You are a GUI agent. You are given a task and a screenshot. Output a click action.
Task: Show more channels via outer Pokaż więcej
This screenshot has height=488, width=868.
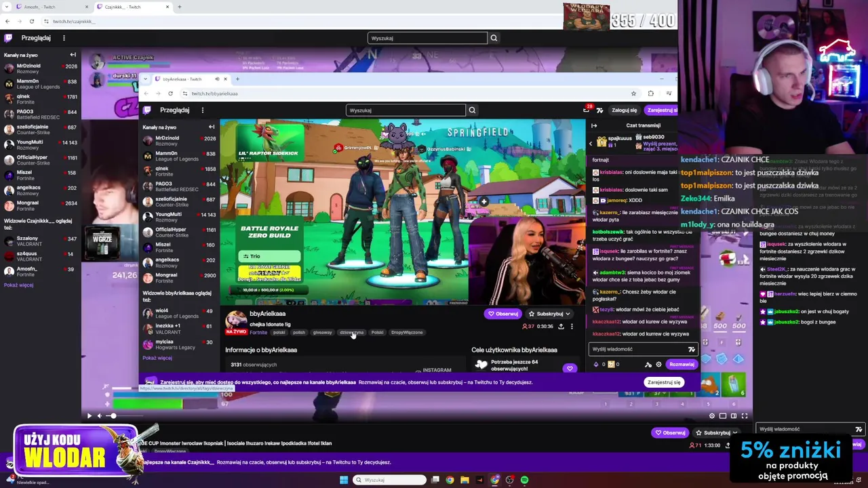point(18,285)
